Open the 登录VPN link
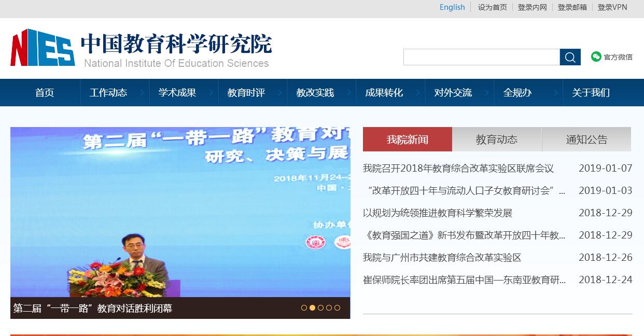The width and height of the screenshot is (644, 336). (x=612, y=7)
